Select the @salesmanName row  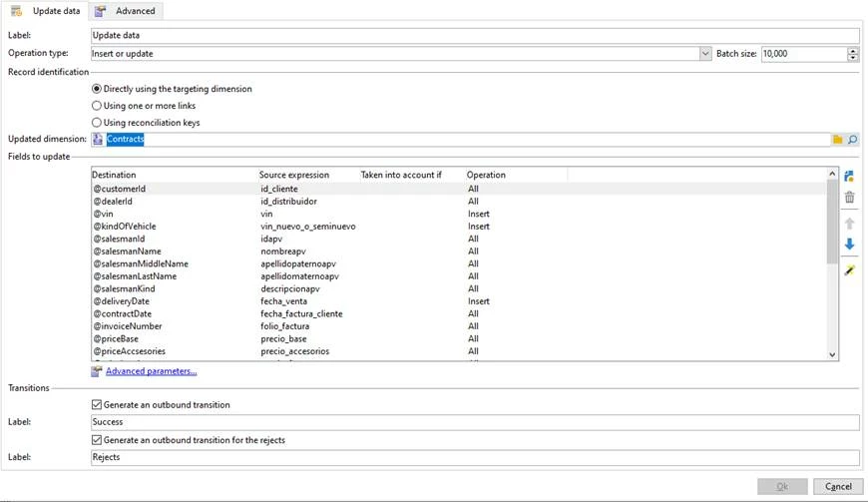(459, 251)
